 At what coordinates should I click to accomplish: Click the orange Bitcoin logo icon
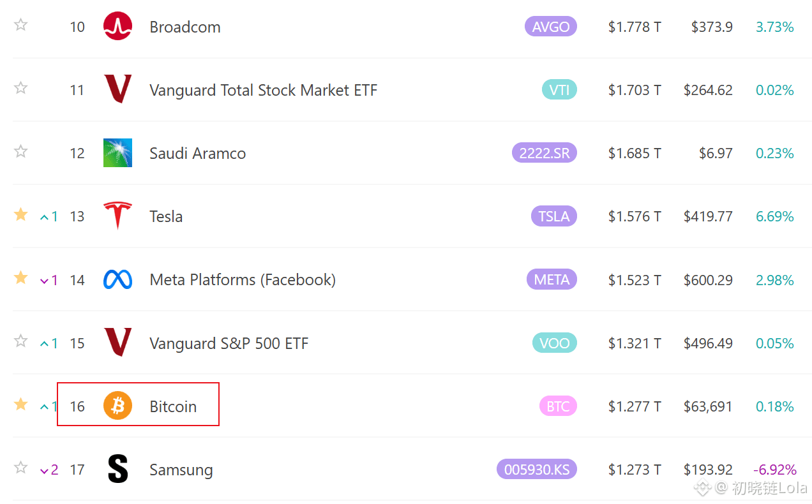coord(117,406)
